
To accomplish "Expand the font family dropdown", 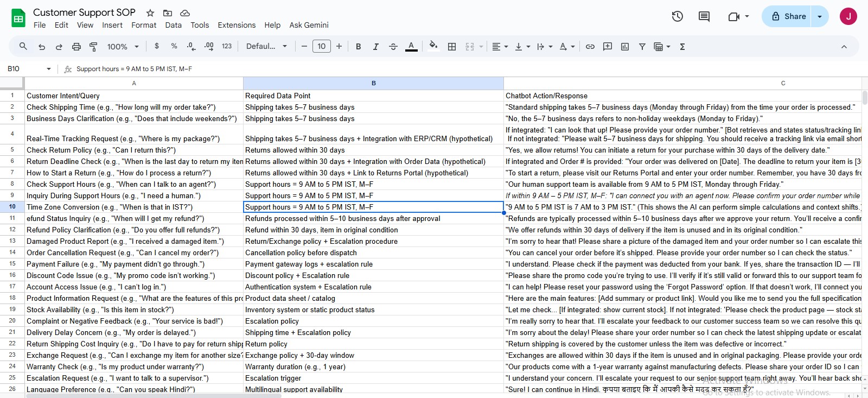I will click(x=266, y=47).
